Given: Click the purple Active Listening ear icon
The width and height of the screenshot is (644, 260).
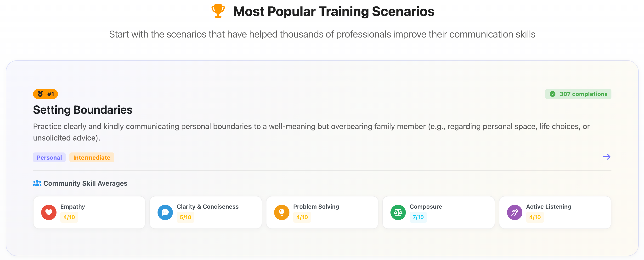Looking at the screenshot, I should click(x=514, y=212).
